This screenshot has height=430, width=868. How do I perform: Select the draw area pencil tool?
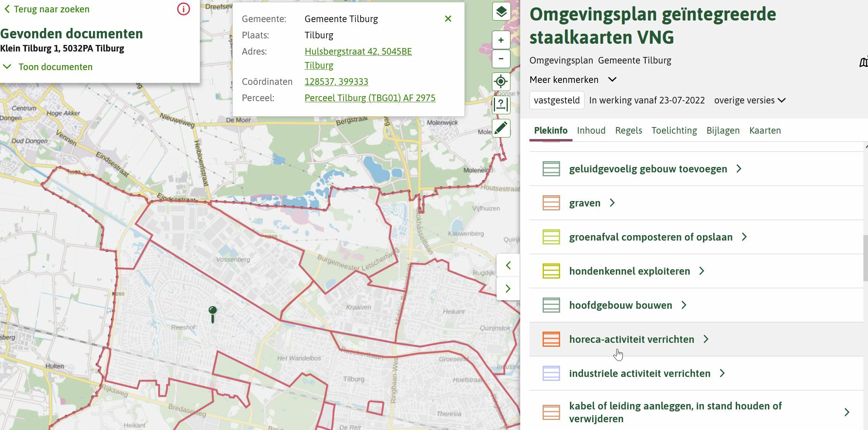(x=501, y=128)
